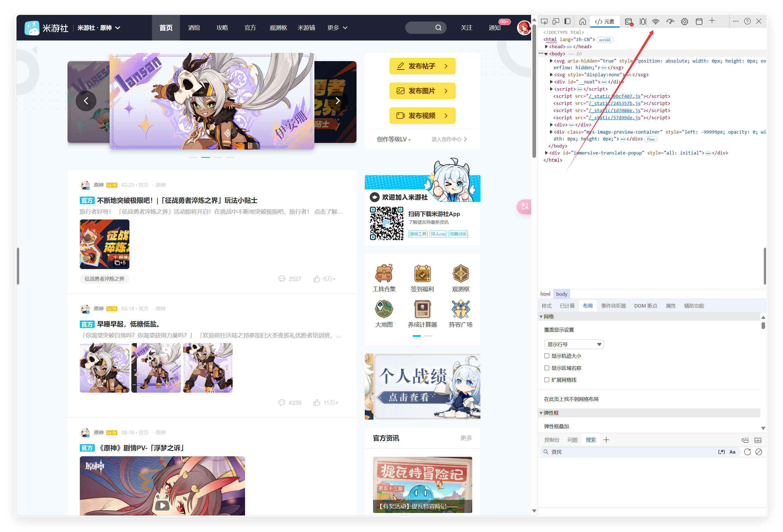Switch to the 样式 tab

tap(547, 306)
